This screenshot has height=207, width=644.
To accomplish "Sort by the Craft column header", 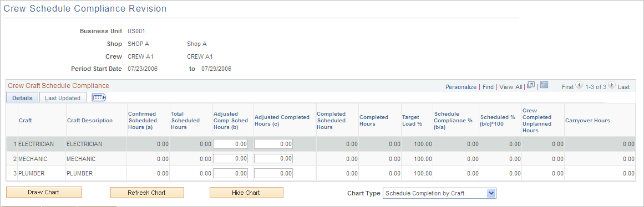I will pyautogui.click(x=25, y=121).
